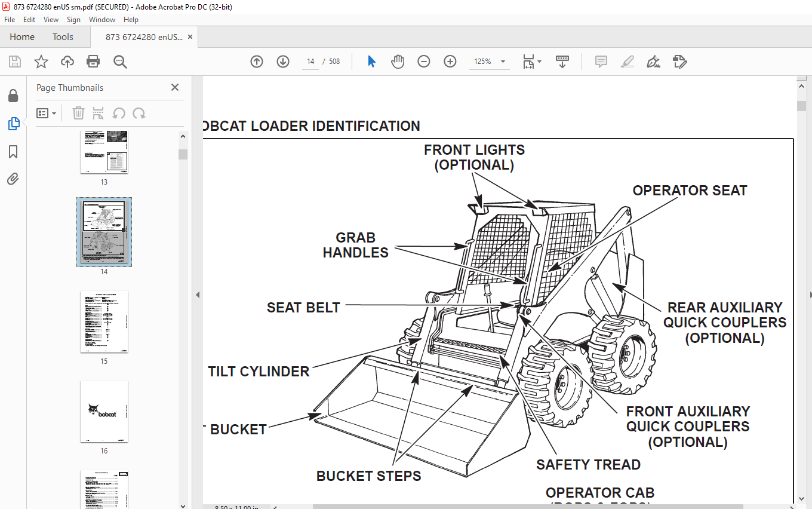Zoom in with the plus icon

tap(450, 62)
